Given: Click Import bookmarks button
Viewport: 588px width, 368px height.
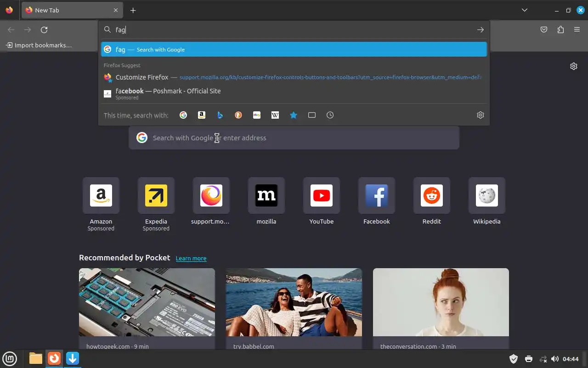Looking at the screenshot, I should coord(39,45).
